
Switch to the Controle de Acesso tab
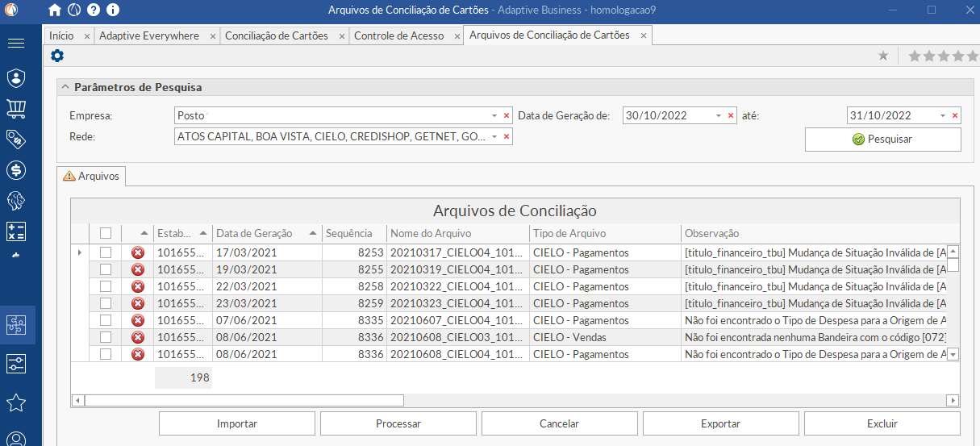(x=398, y=36)
